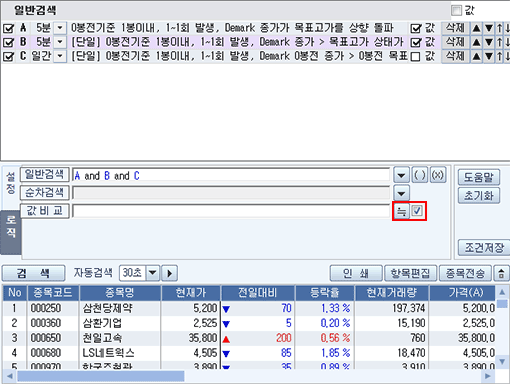Screen dimensions: 510x384
Task: Tick the 값 checkbox in the header bar
Action: (456, 10)
